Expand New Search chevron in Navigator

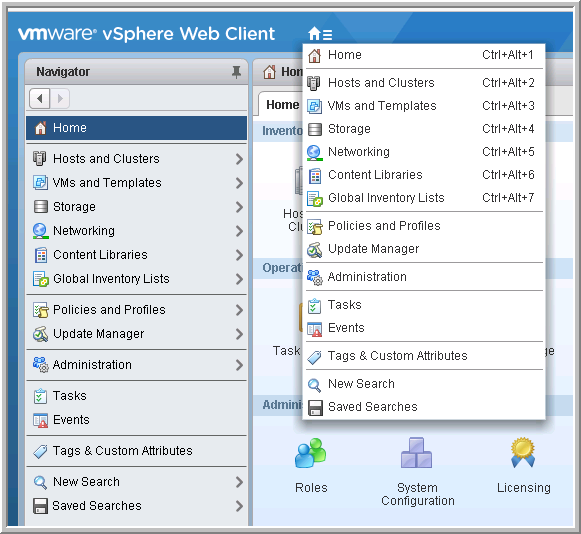click(x=239, y=482)
